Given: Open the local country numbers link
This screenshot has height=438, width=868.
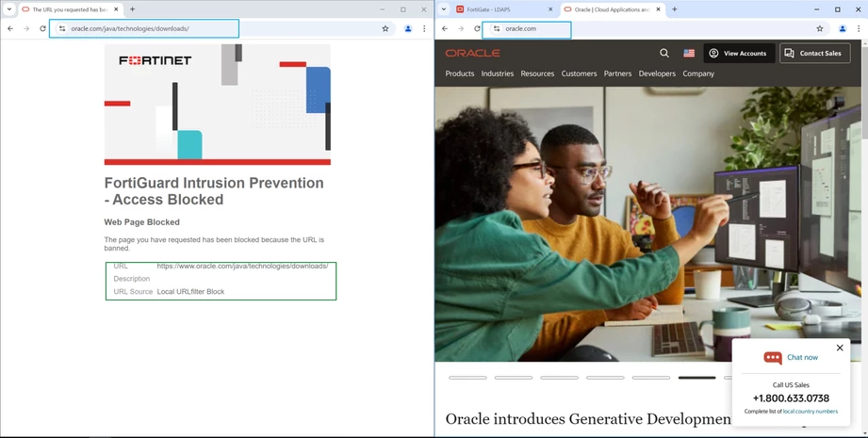Looking at the screenshot, I should [x=810, y=412].
